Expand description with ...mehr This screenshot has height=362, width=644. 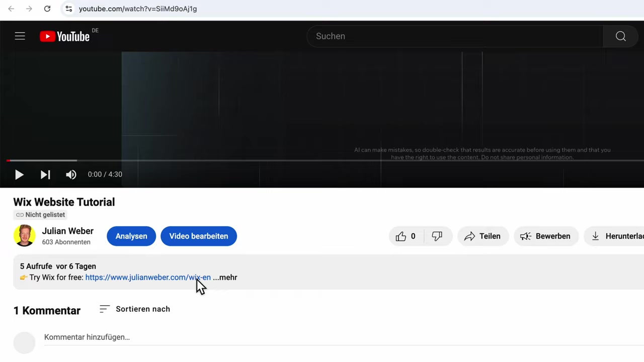click(225, 278)
